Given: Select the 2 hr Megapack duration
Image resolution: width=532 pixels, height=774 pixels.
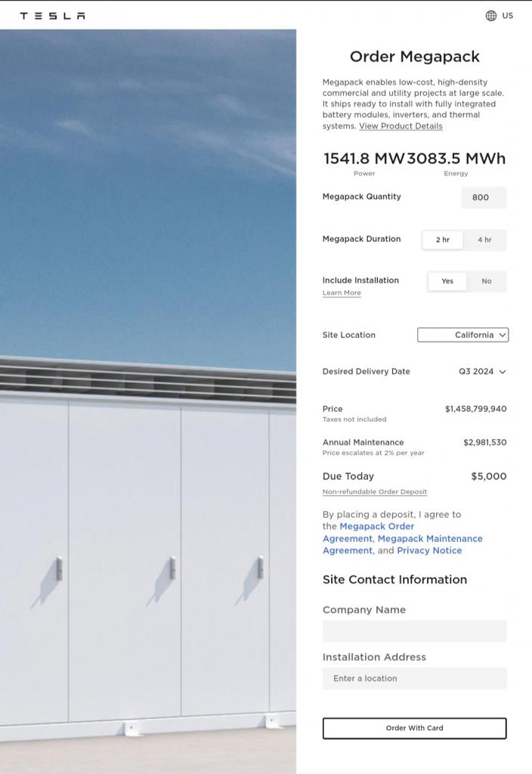Looking at the screenshot, I should click(443, 240).
